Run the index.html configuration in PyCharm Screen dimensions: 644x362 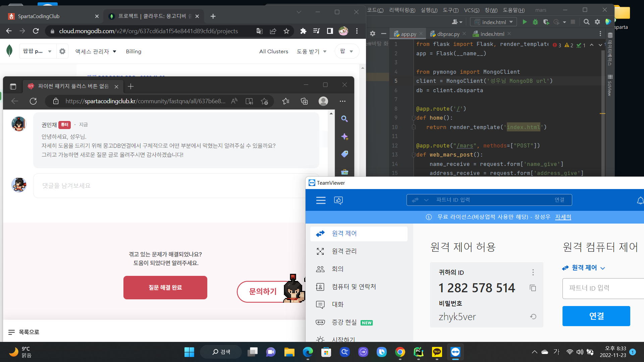525,22
